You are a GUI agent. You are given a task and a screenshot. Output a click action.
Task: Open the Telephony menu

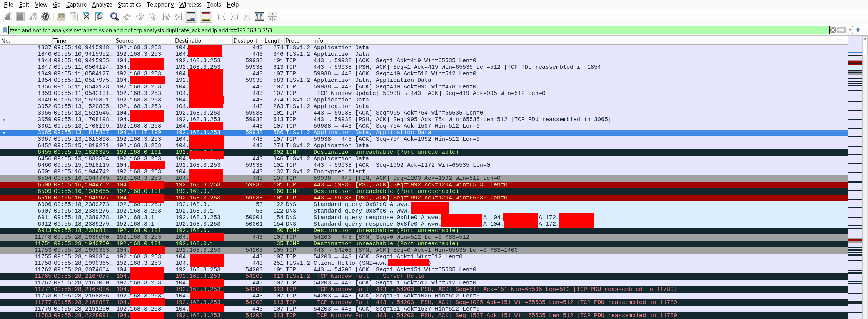tap(160, 5)
